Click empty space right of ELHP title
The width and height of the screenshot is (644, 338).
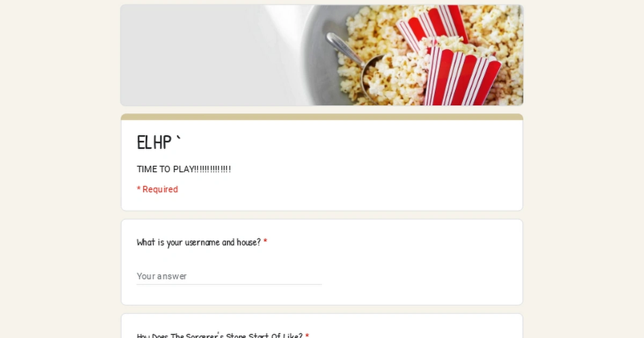click(349, 142)
